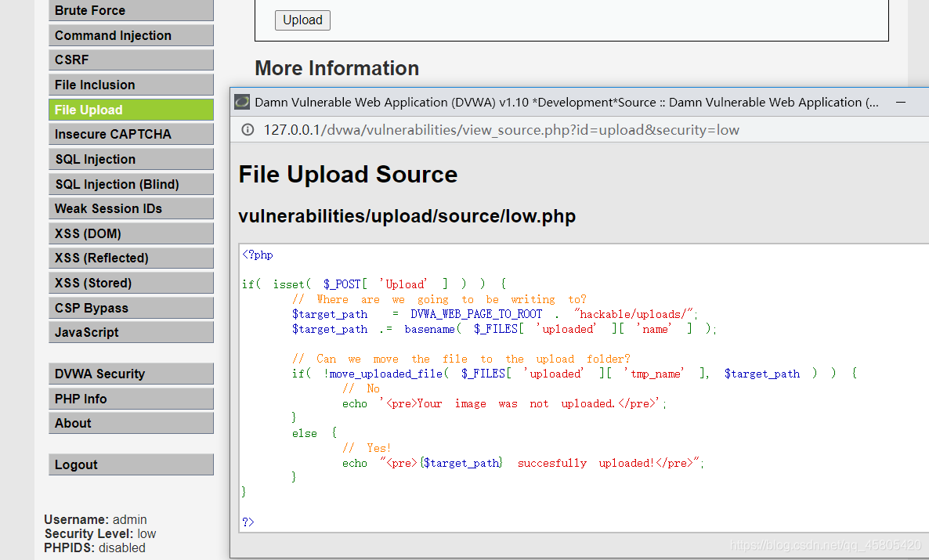Viewport: 929px width, 560px height.
Task: Click the comment 'Where are we going to be writing to?'
Action: 439,299
